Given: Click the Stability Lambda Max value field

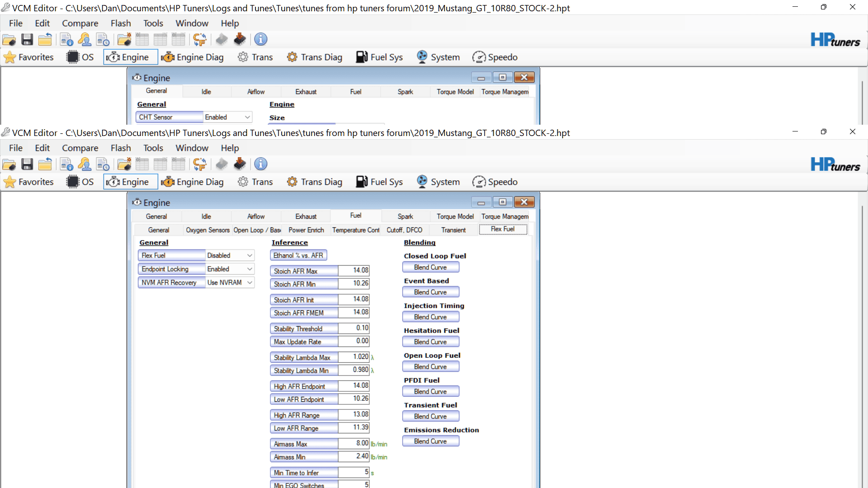Looking at the screenshot, I should tap(354, 357).
